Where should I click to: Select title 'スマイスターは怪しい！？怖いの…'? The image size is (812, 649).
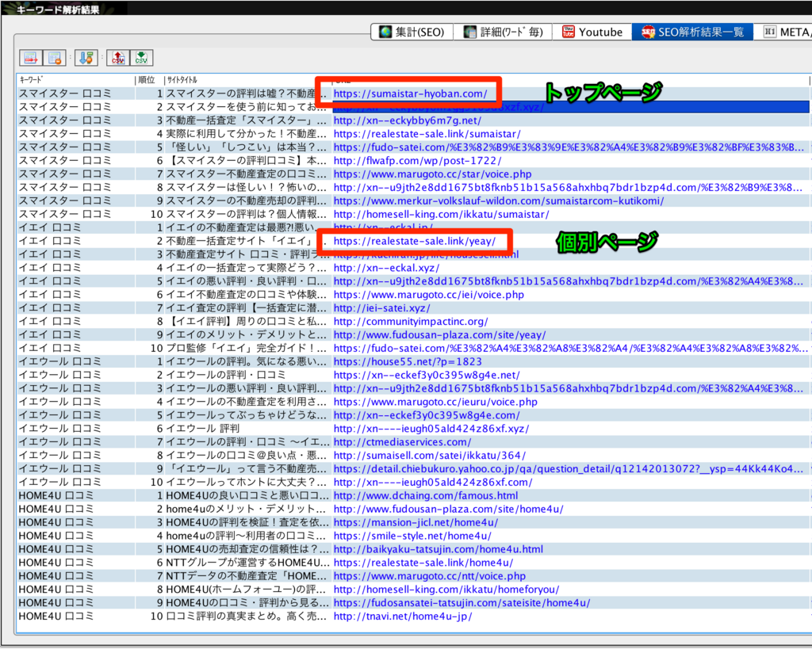246,187
